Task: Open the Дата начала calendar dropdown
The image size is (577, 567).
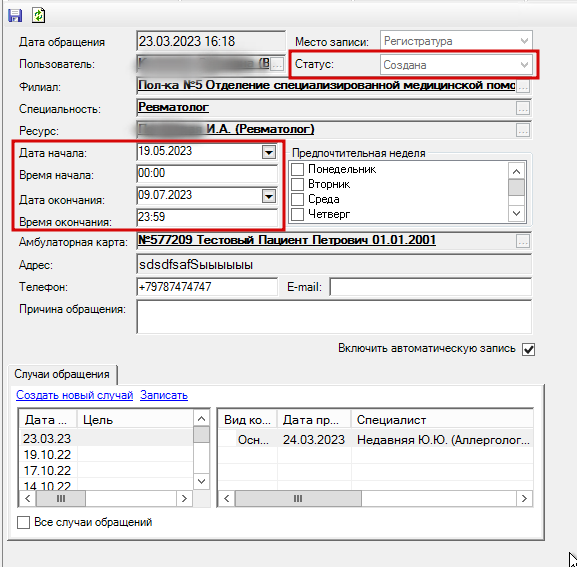Action: [x=269, y=152]
